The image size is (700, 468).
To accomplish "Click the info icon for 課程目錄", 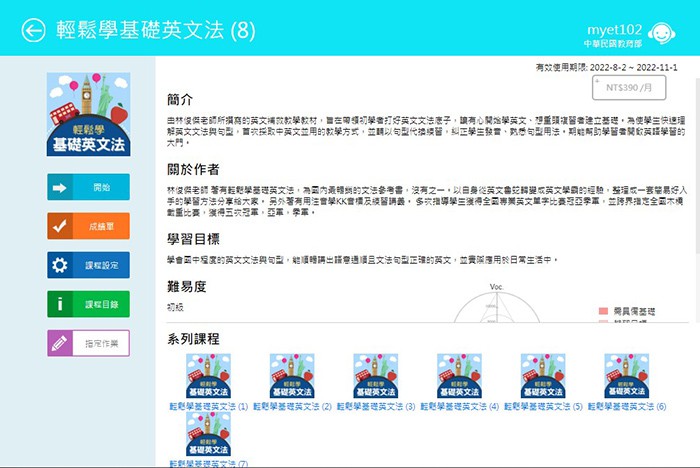I will click(x=60, y=304).
